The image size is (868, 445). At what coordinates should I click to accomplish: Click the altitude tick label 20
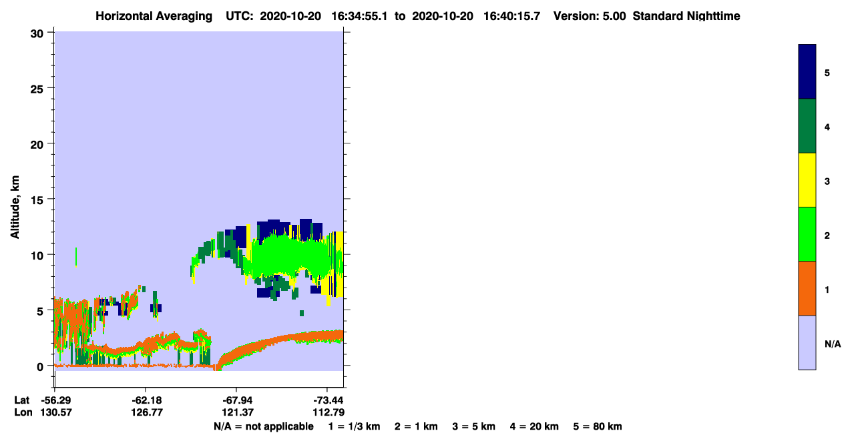[38, 143]
